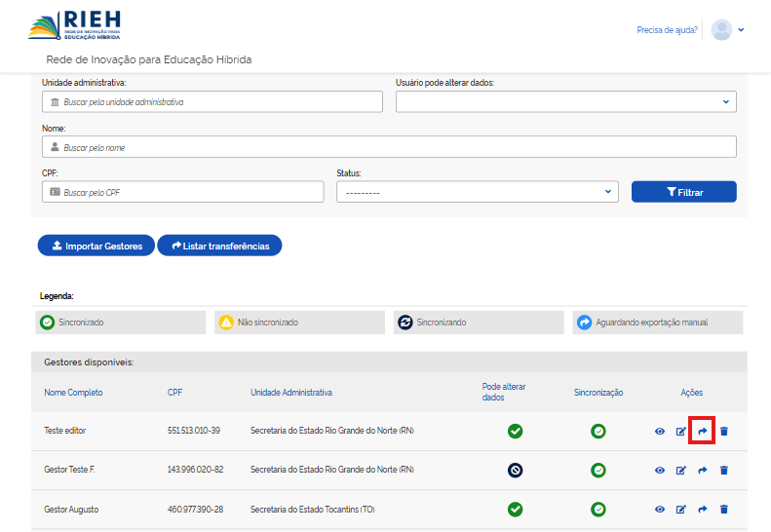Click blocked icon for Gestor Teste F.
Image resolution: width=771 pixels, height=532 pixels.
coord(515,470)
